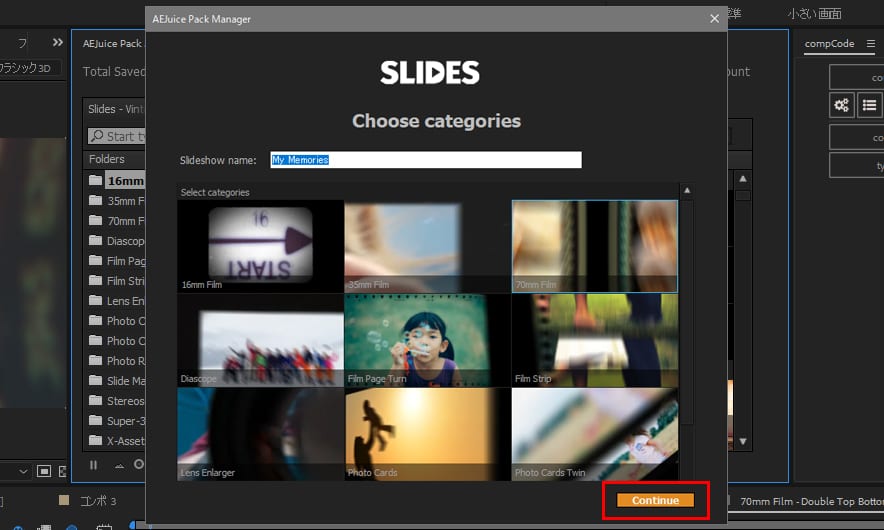Open the Film Strip folder in Folders list
Image resolution: width=884 pixels, height=530 pixels.
(x=116, y=281)
